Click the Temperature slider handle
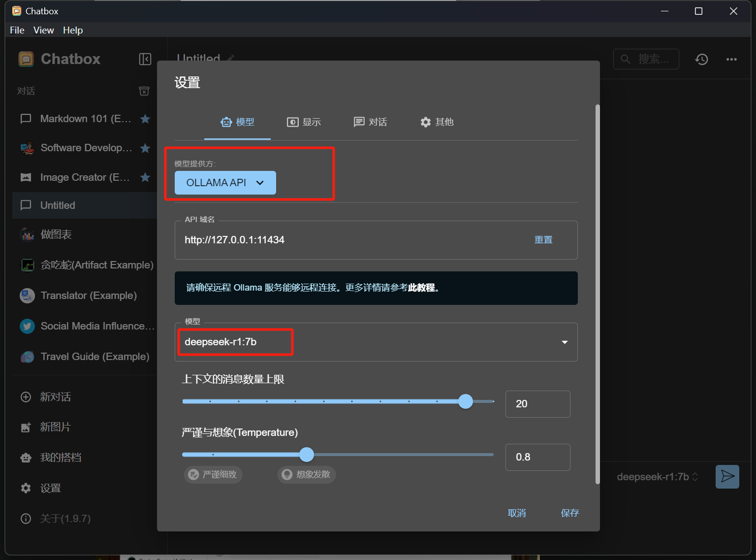Image resolution: width=756 pixels, height=560 pixels. [x=307, y=455]
